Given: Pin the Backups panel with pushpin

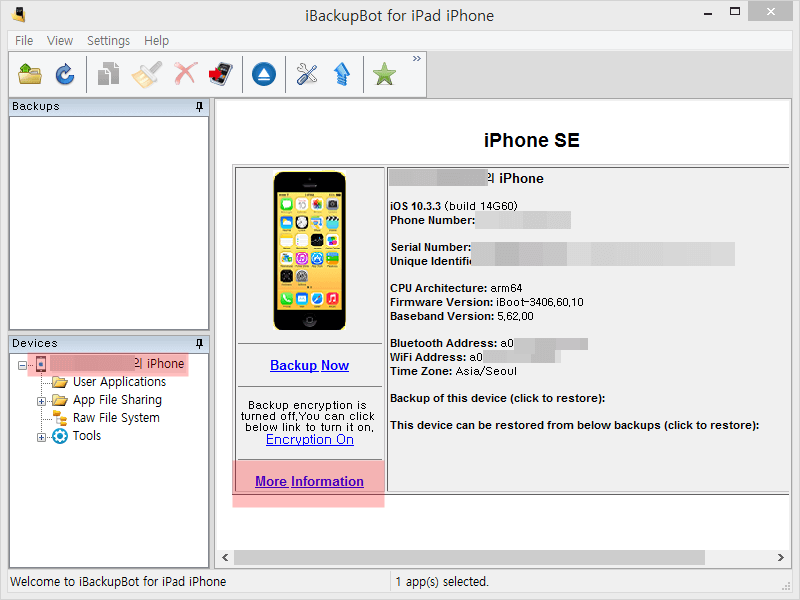Looking at the screenshot, I should point(199,106).
